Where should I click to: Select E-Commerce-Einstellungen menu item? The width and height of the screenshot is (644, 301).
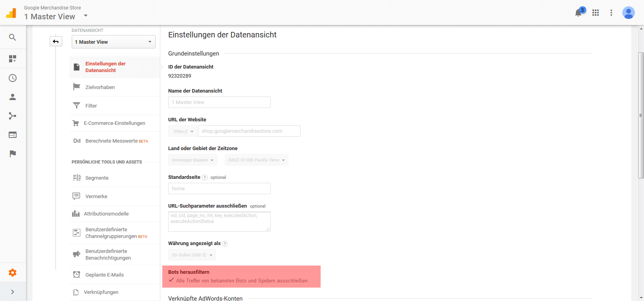tap(115, 123)
